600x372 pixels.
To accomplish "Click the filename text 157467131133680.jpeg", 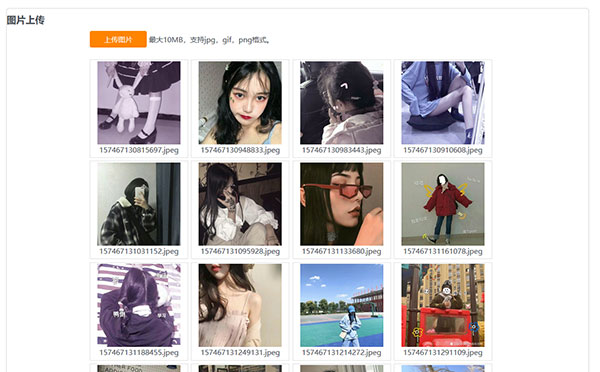I will click(341, 251).
